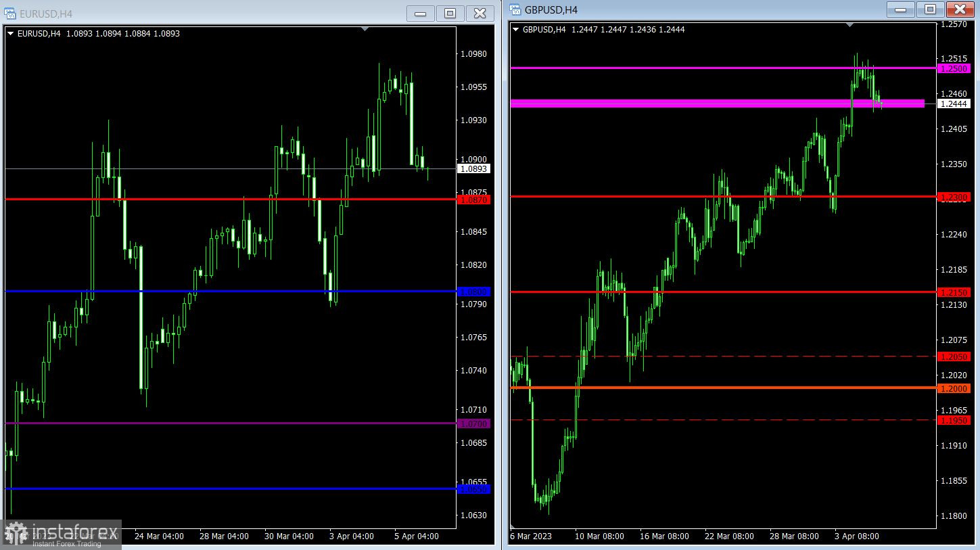Image resolution: width=980 pixels, height=550 pixels.
Task: Click the red 1.0870 price label on EURUSD
Action: click(x=474, y=200)
